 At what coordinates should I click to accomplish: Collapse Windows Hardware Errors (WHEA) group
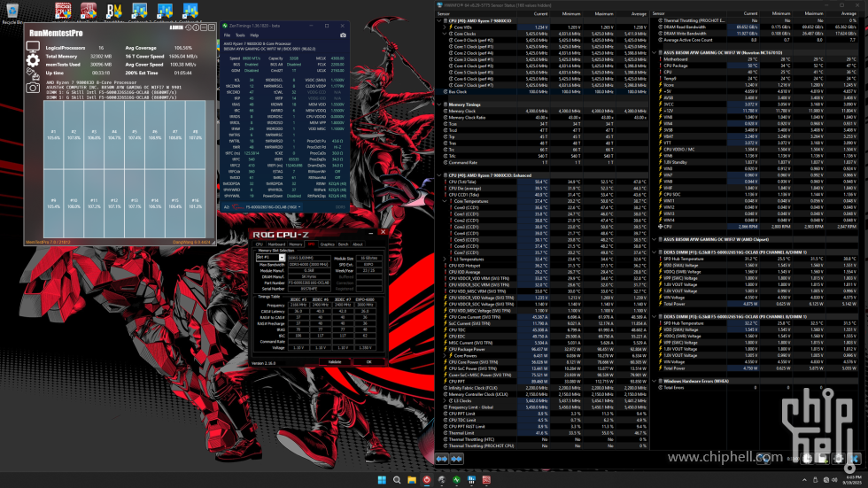[655, 381]
